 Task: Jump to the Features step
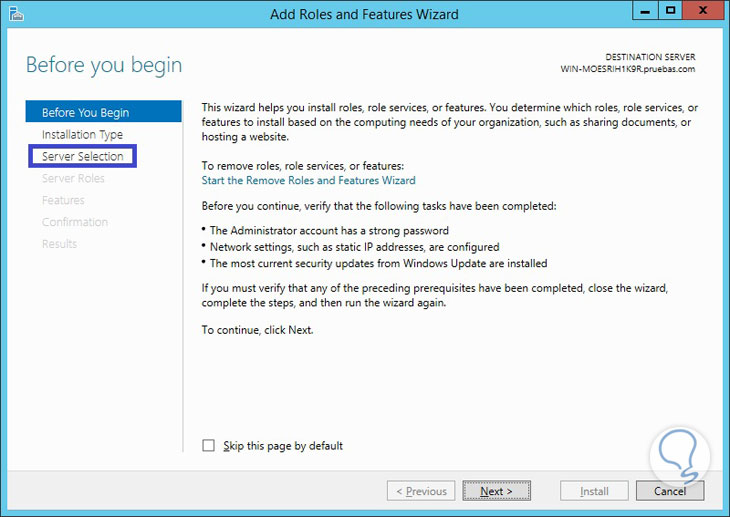pos(63,200)
